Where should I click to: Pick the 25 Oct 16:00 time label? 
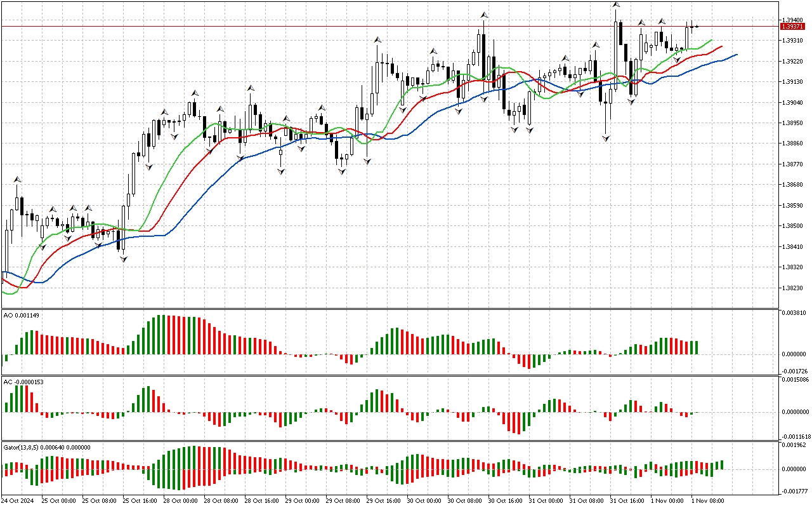tap(140, 500)
